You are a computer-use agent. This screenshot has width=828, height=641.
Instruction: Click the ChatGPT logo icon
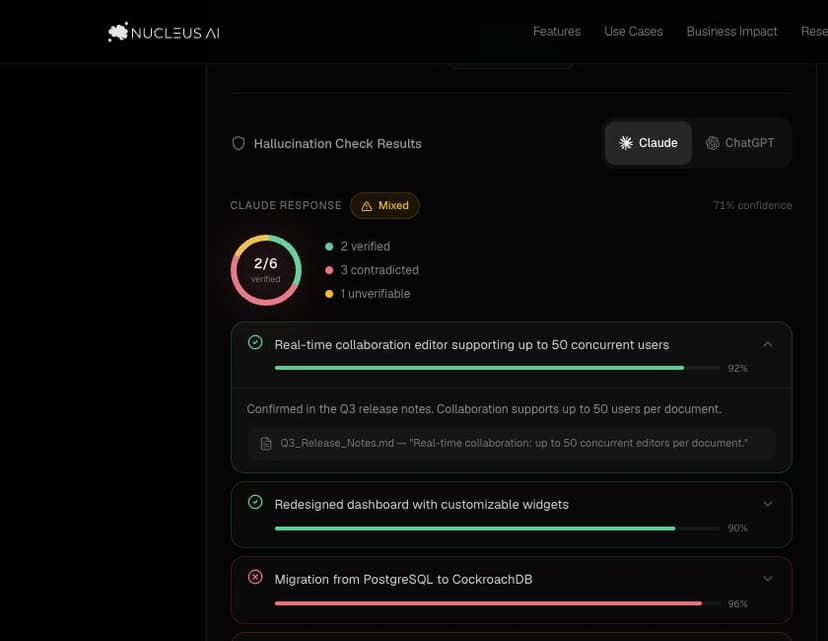coord(712,143)
